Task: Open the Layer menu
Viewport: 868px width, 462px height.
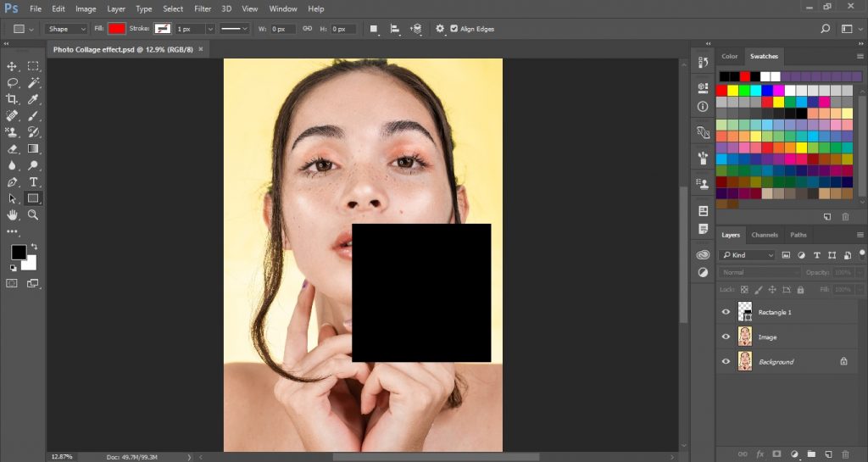Action: pos(115,8)
